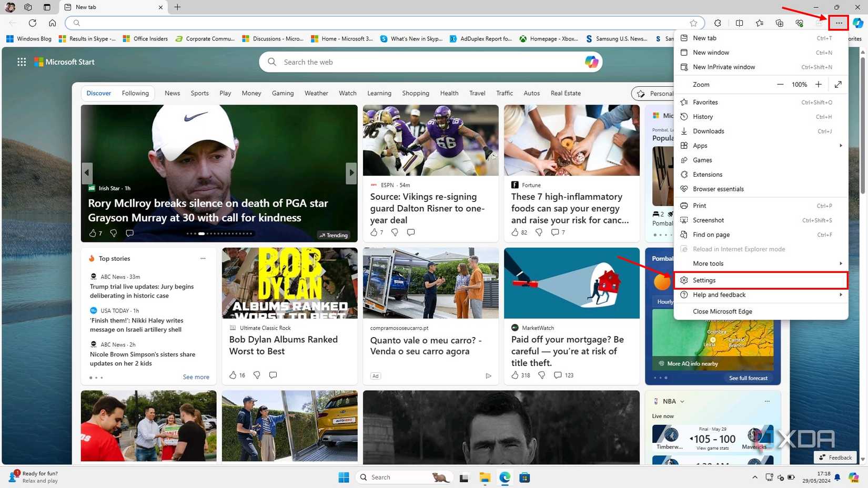The height and width of the screenshot is (488, 868).
Task: Open NBA league dropdown
Action: click(682, 401)
